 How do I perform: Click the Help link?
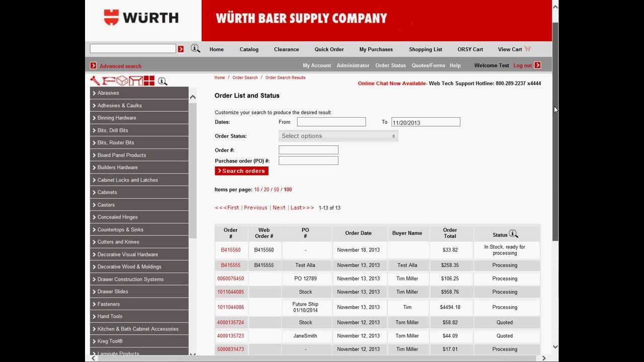(x=455, y=65)
